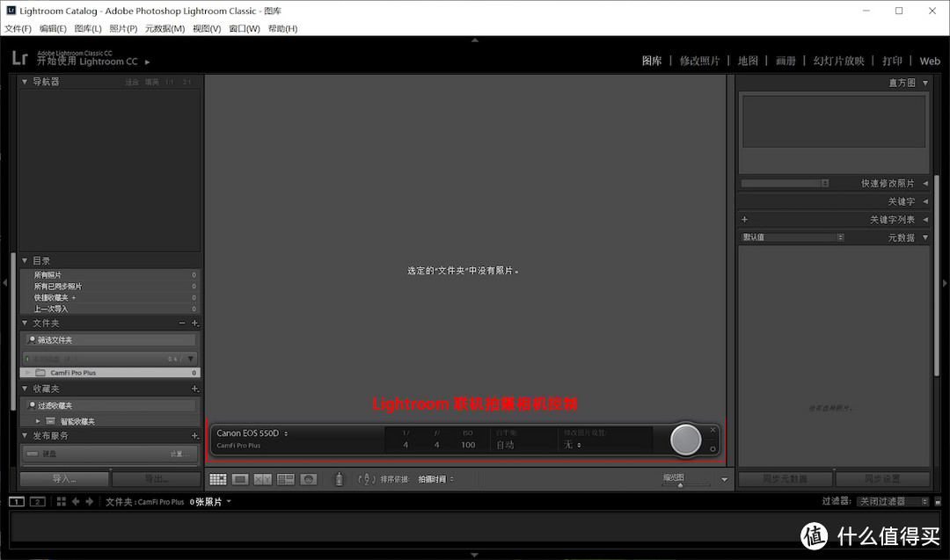Click the Import button
This screenshot has height=560, width=950.
tap(64, 479)
